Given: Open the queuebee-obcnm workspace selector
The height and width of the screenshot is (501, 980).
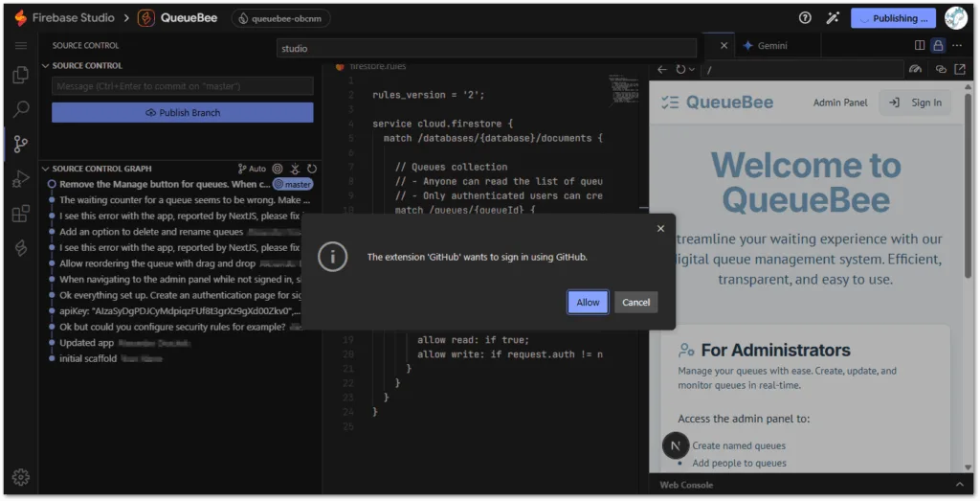Looking at the screenshot, I should [x=280, y=18].
